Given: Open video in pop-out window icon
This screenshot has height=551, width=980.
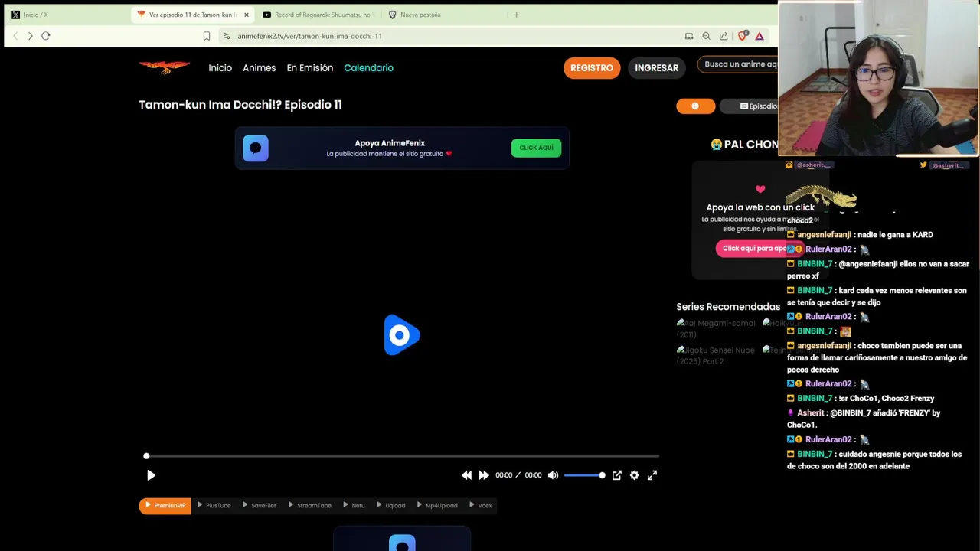Looking at the screenshot, I should [x=616, y=475].
